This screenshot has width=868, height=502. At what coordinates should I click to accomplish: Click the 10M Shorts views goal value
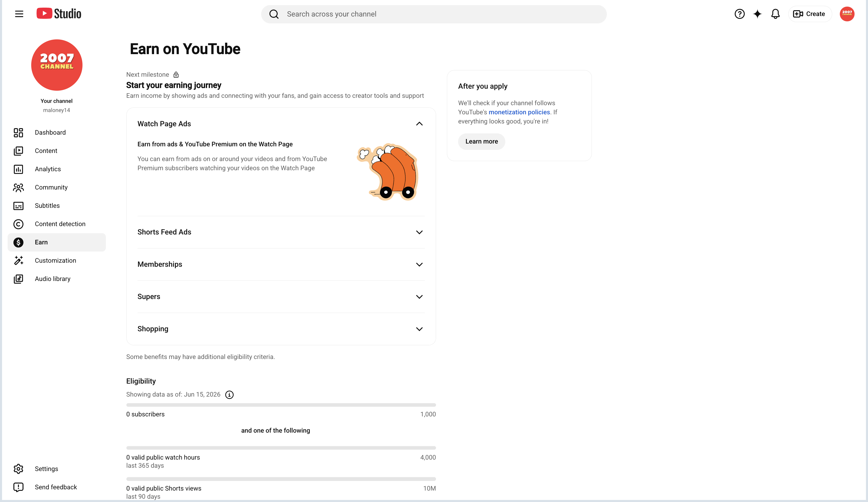(429, 488)
